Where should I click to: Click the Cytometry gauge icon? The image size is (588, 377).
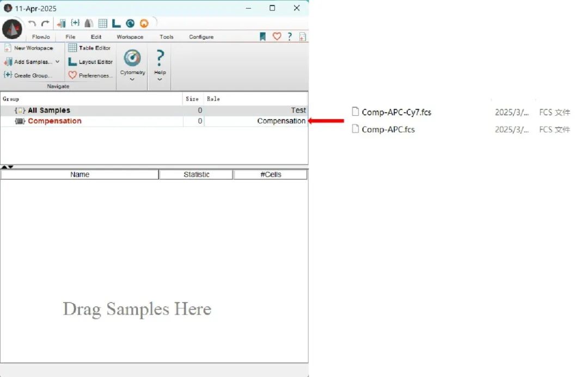[132, 58]
